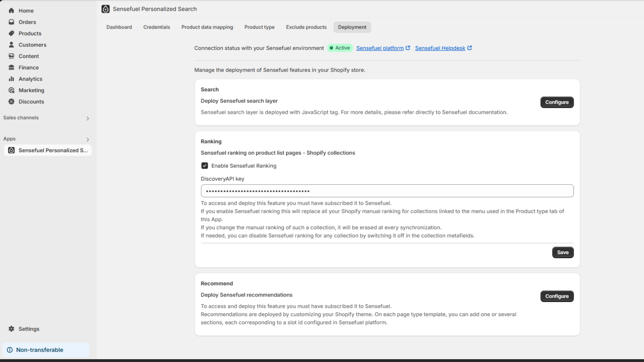Go to the Exclude products tab
This screenshot has width=644, height=362.
pos(306,27)
